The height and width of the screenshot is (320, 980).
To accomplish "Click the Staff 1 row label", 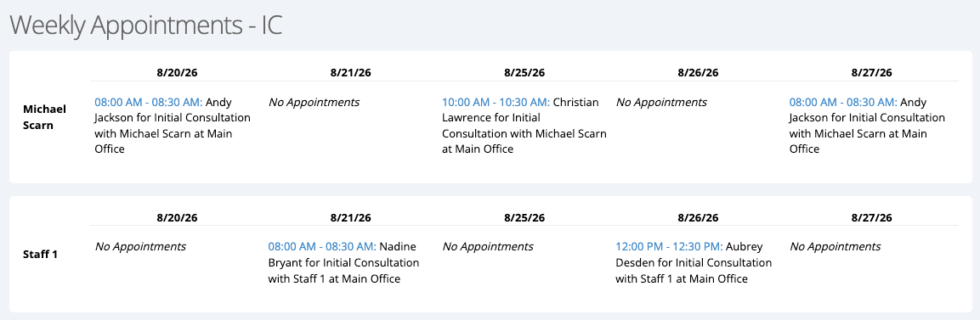I will (x=41, y=255).
